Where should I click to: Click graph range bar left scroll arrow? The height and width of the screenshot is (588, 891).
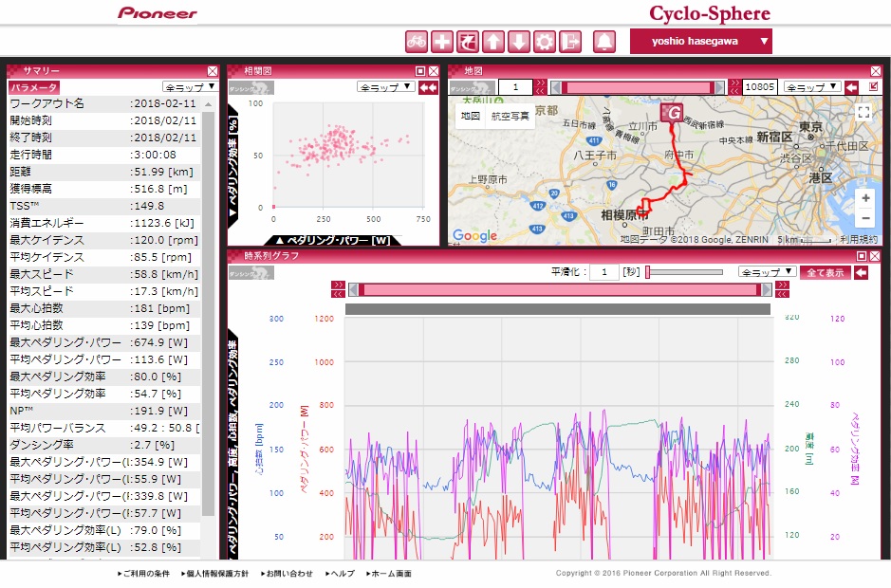[353, 290]
